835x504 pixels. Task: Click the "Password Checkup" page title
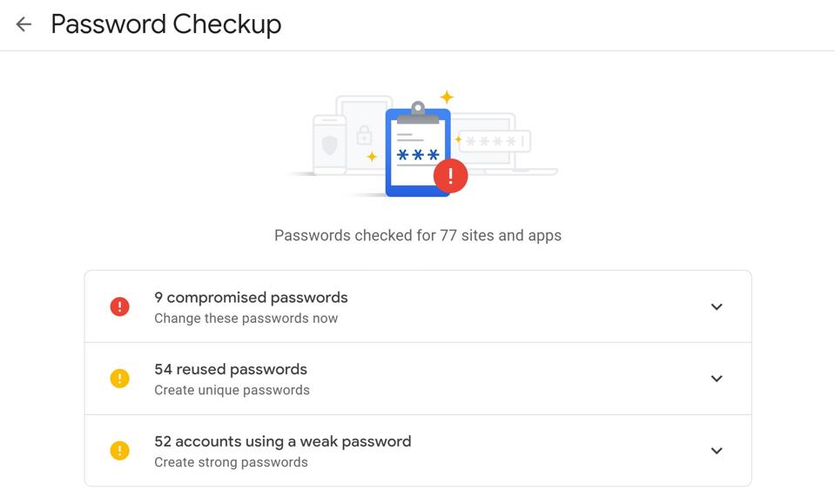click(x=166, y=24)
